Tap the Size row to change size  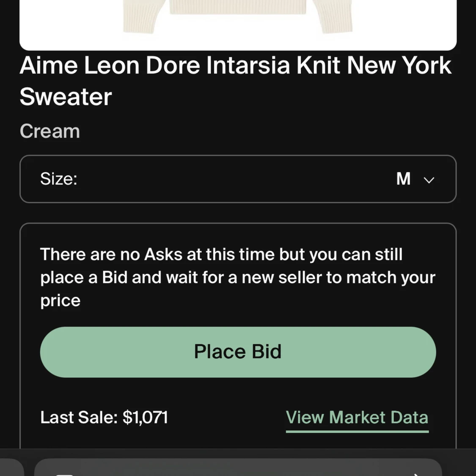tap(238, 179)
